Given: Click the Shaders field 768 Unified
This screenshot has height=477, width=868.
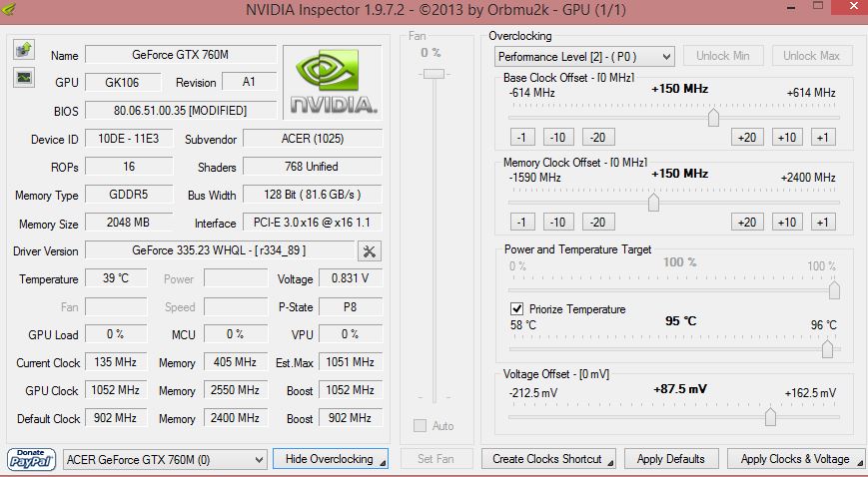Looking at the screenshot, I should (313, 166).
